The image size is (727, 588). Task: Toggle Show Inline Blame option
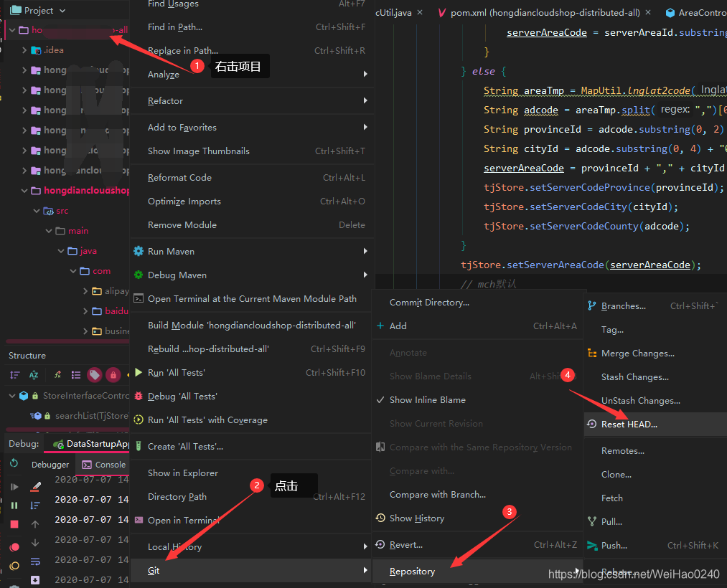(428, 400)
